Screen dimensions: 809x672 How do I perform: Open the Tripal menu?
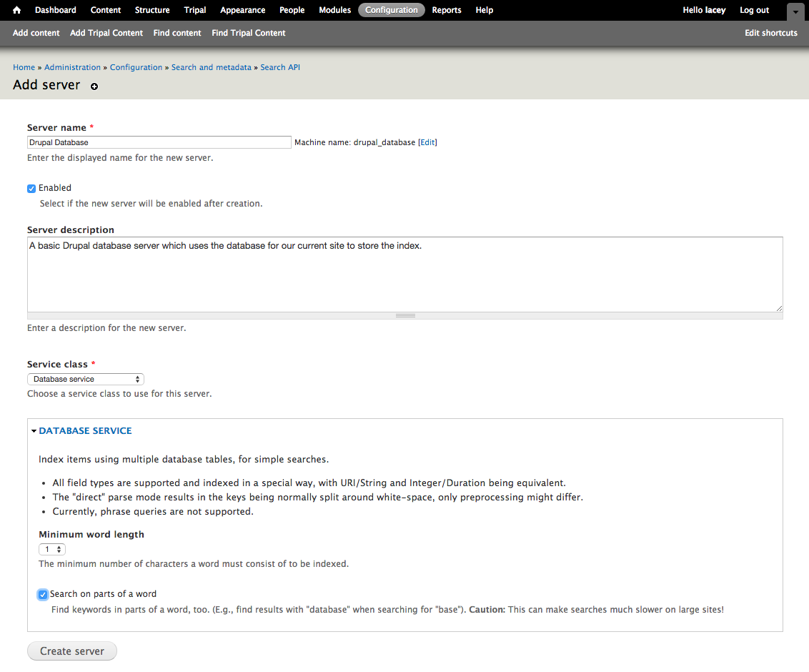[195, 10]
